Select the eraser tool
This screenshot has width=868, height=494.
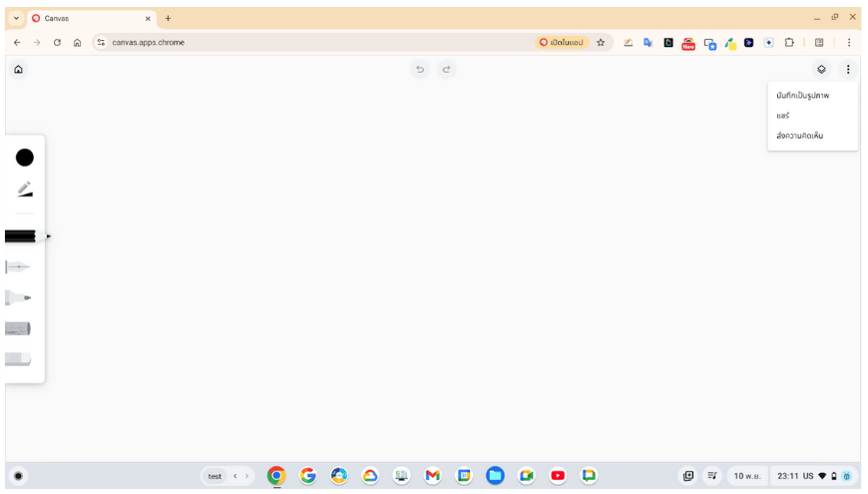[17, 358]
